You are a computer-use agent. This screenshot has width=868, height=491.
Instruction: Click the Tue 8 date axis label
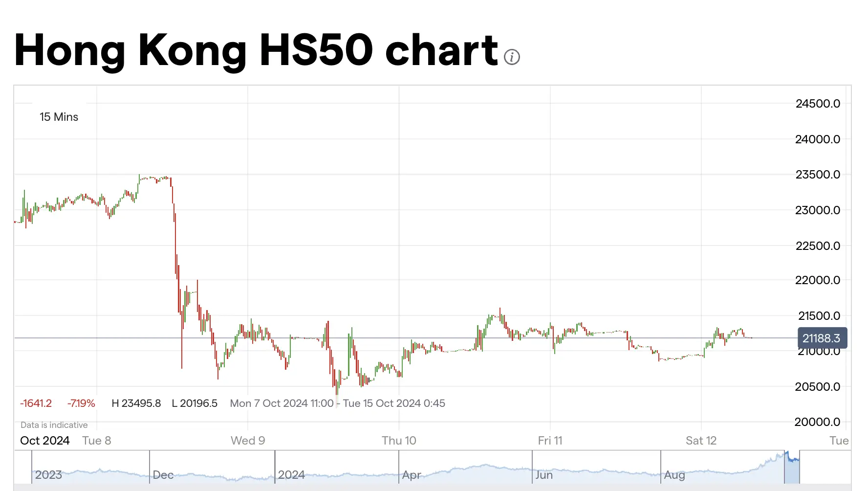pos(97,441)
